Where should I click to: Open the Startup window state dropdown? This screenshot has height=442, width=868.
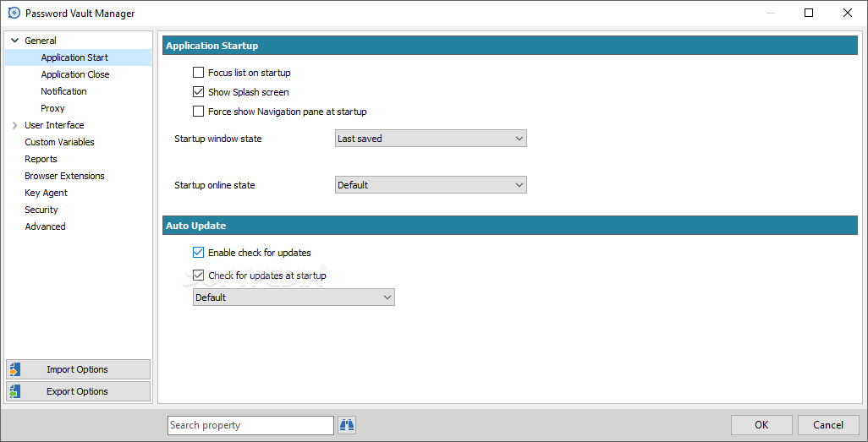tap(431, 139)
